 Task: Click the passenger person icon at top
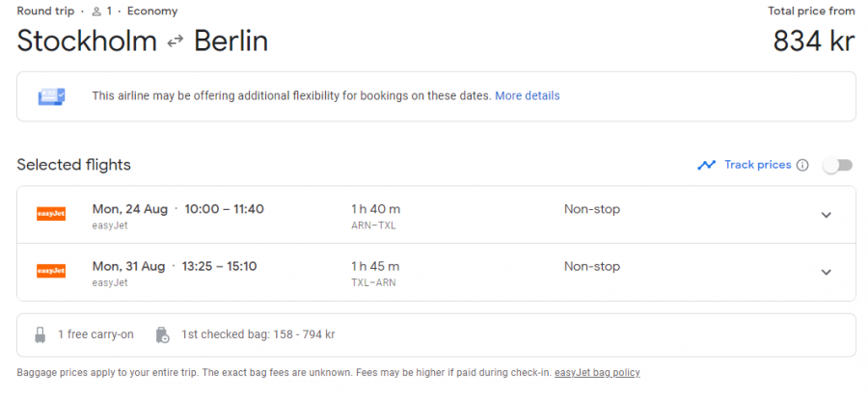click(x=96, y=12)
